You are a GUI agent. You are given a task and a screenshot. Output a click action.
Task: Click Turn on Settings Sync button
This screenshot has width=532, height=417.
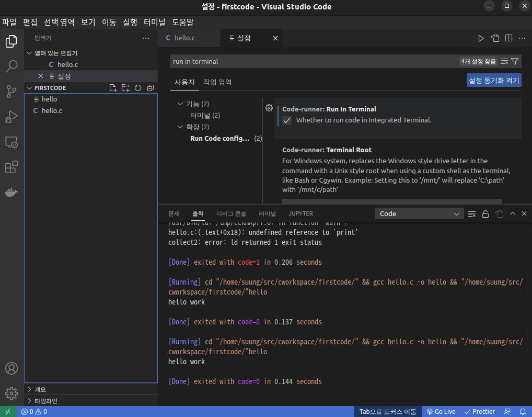(494, 81)
